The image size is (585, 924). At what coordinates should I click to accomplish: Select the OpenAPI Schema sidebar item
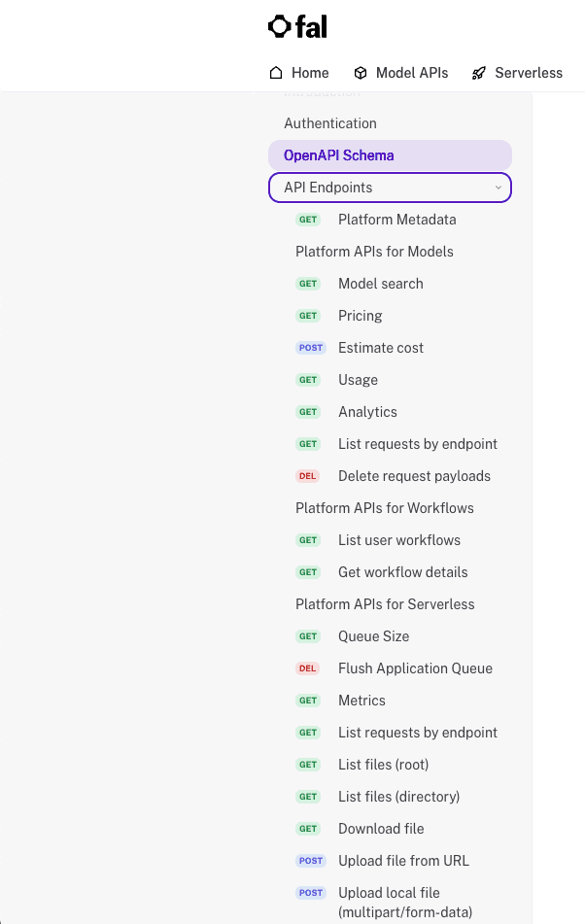pos(339,155)
